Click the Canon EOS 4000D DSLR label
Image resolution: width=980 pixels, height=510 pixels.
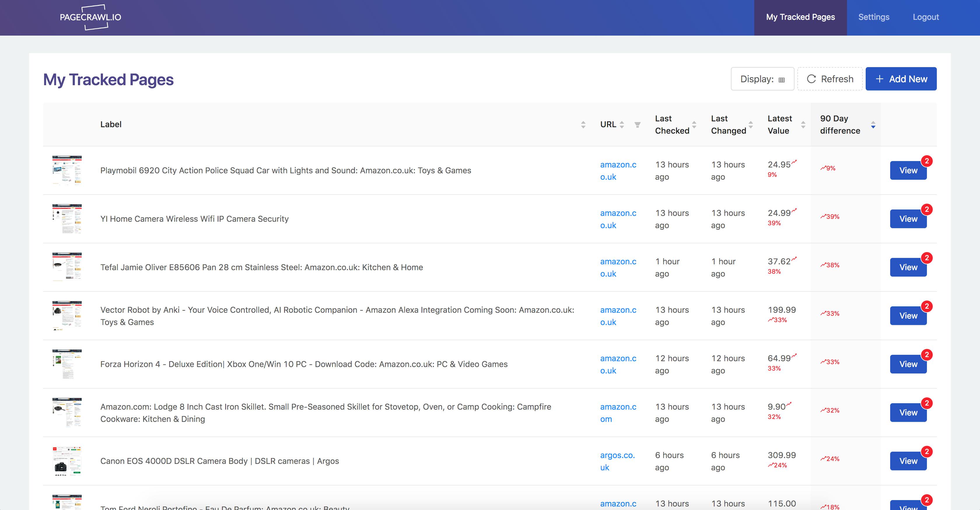coord(220,461)
